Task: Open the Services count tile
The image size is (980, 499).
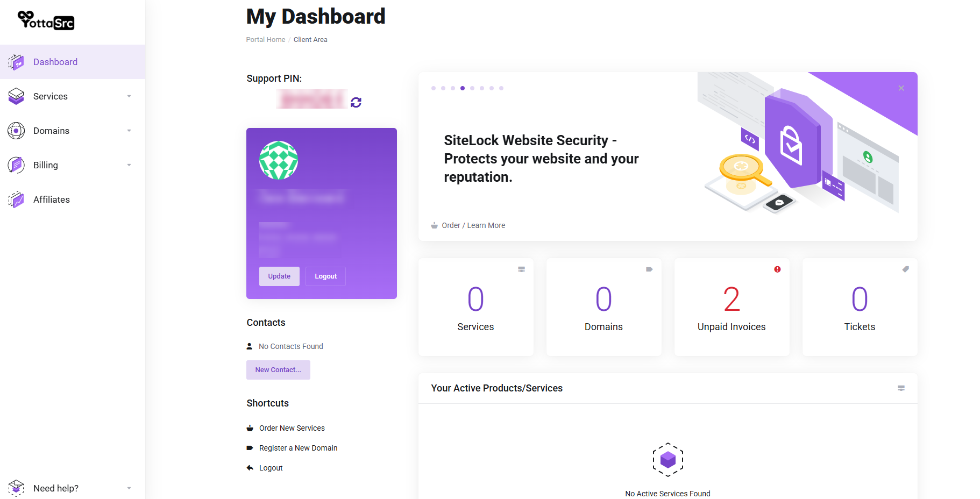Action: coord(476,307)
